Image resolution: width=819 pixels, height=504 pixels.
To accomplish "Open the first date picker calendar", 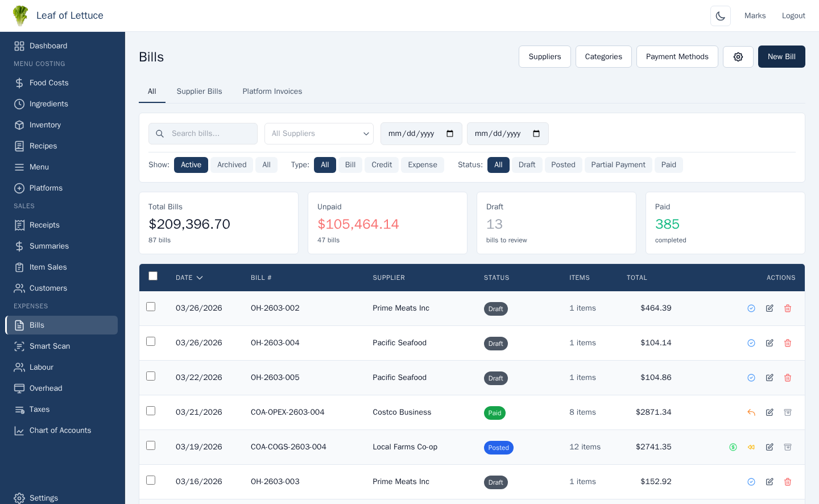I will point(450,134).
